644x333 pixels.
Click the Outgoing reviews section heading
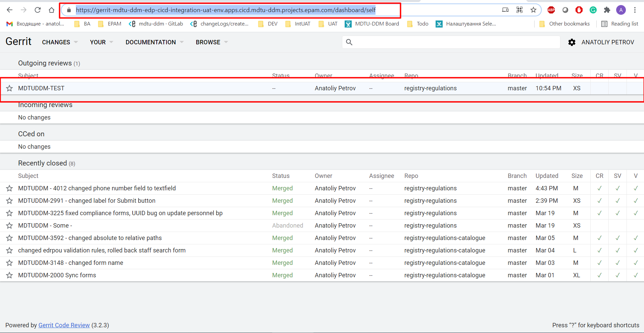tap(45, 63)
